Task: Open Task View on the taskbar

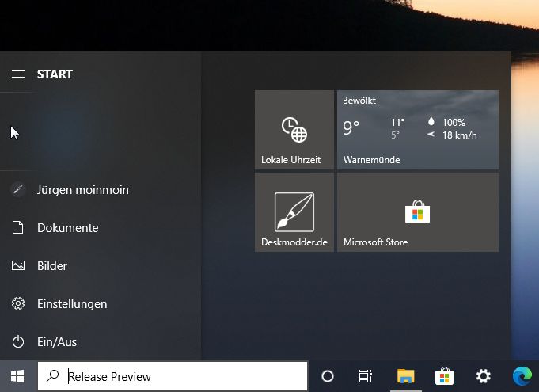Action: [x=366, y=376]
